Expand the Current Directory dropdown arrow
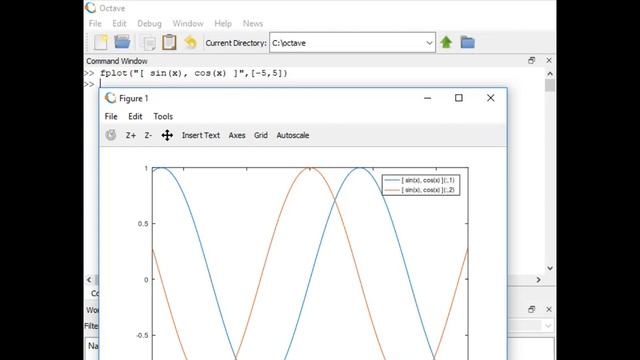The image size is (640, 360). [429, 42]
